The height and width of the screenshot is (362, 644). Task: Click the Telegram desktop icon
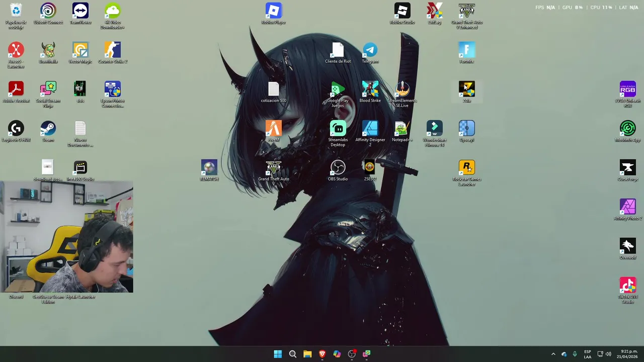coord(370,53)
